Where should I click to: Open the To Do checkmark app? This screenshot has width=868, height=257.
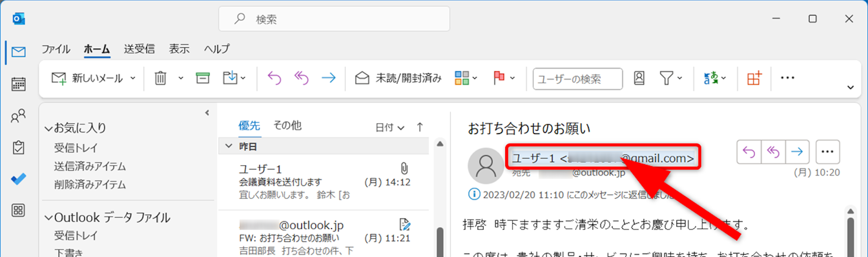18,179
